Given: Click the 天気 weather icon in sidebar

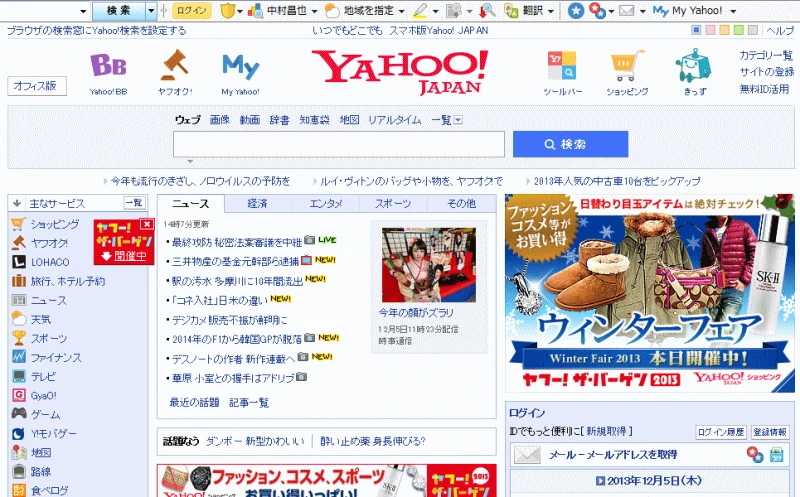Looking at the screenshot, I should [x=18, y=319].
